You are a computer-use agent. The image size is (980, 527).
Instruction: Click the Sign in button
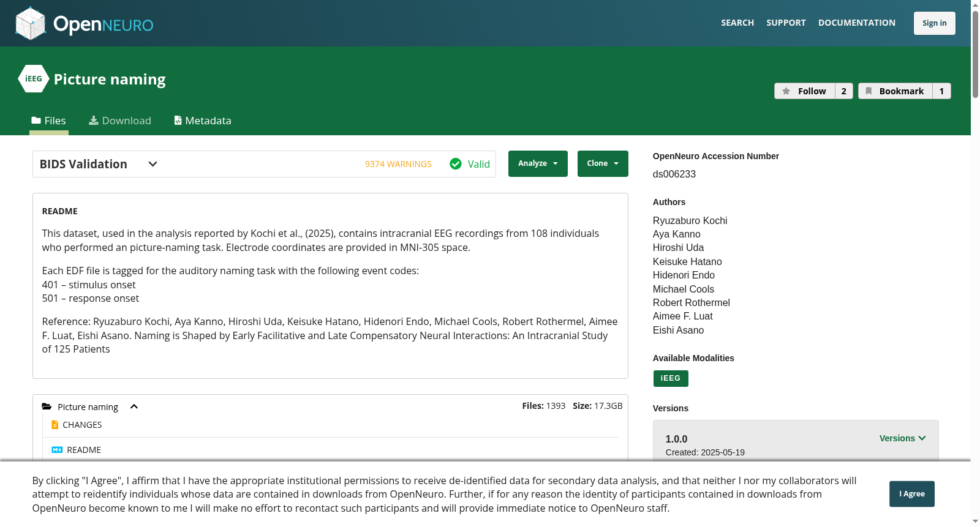tap(935, 23)
